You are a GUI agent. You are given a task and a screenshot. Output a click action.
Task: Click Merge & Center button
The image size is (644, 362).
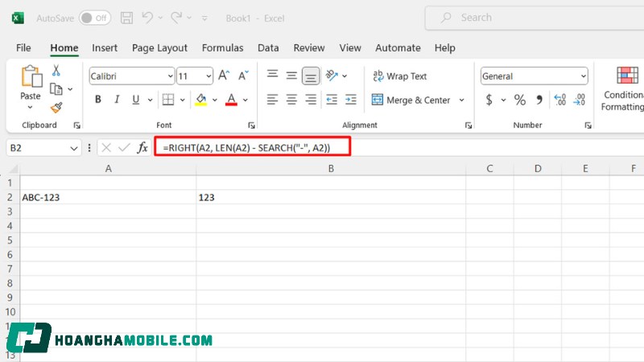[x=411, y=100]
